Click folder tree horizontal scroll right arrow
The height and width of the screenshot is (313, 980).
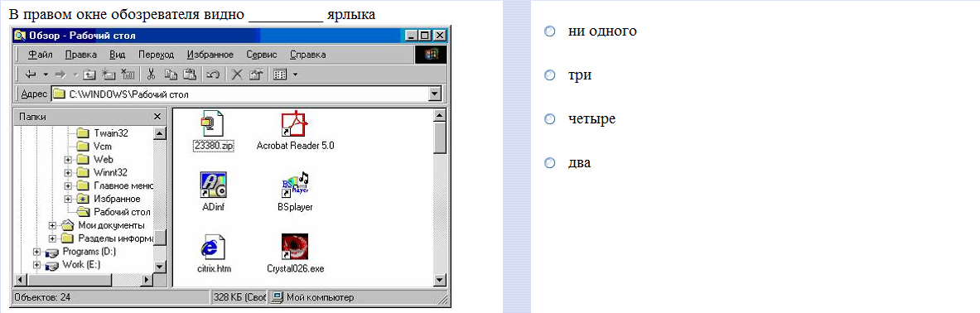(147, 279)
